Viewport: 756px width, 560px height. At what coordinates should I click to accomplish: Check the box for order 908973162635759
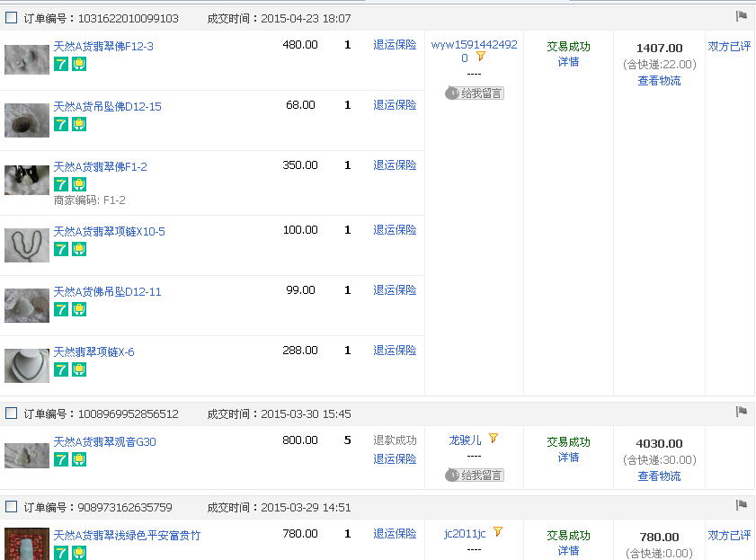(12, 507)
